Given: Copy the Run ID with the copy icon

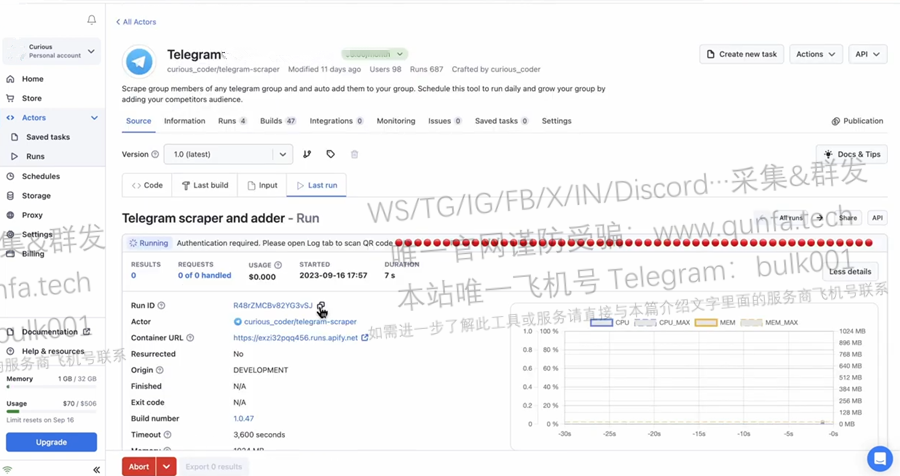Looking at the screenshot, I should point(321,306).
